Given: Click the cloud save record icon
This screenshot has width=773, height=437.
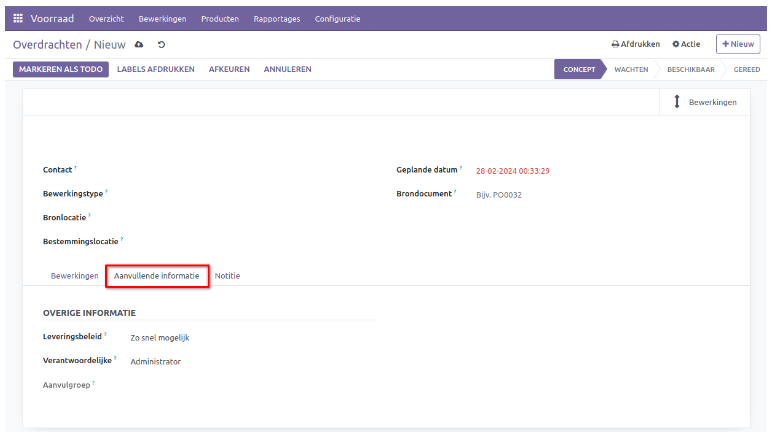Looking at the screenshot, I should 139,45.
